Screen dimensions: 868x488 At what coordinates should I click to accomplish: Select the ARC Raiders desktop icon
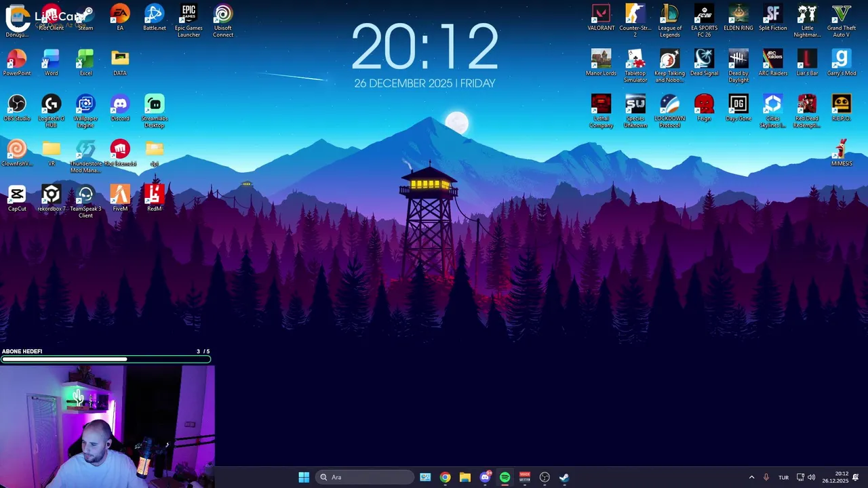pyautogui.click(x=772, y=62)
